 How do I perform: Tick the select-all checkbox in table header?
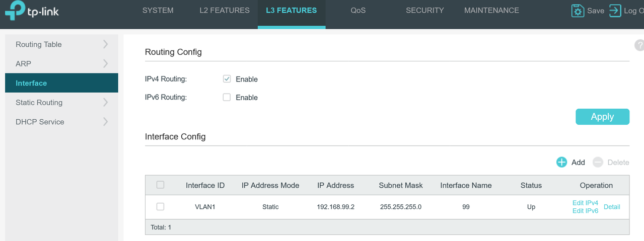[160, 185]
